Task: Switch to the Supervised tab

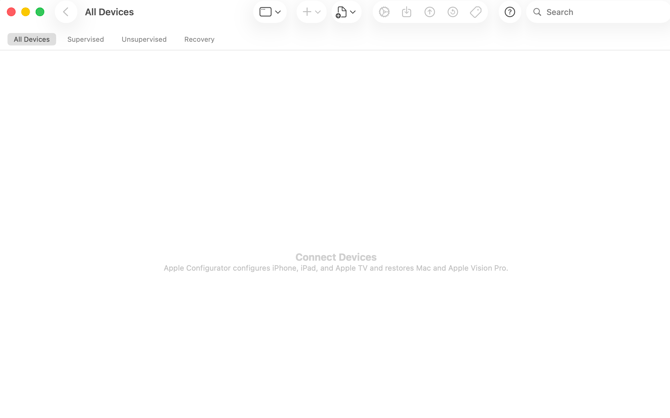Action: (x=85, y=39)
